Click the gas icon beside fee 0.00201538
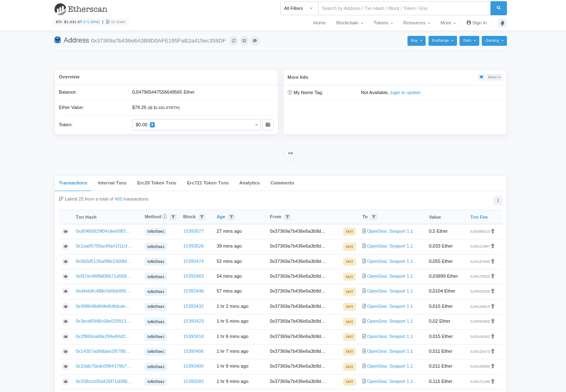This screenshot has height=392, width=566. tap(493, 291)
